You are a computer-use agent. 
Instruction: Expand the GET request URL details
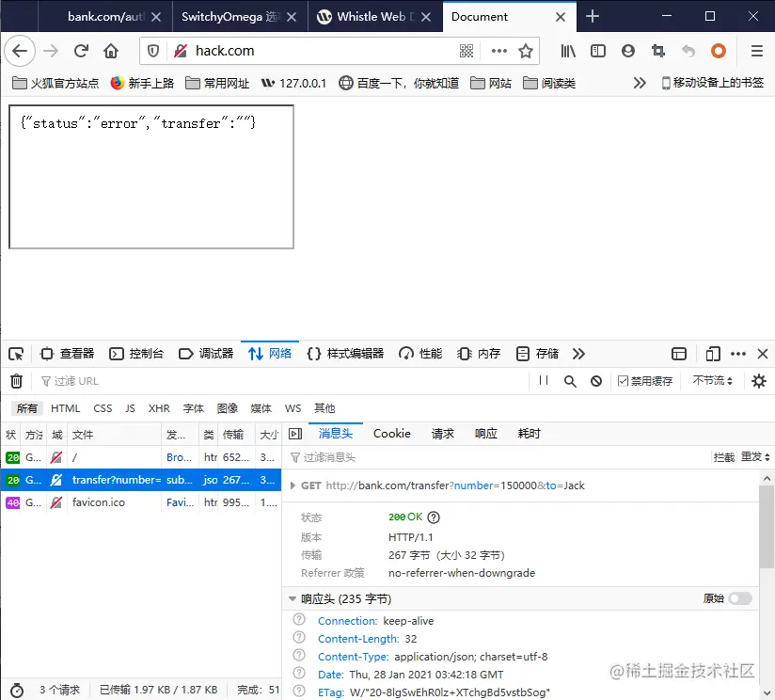click(x=293, y=485)
